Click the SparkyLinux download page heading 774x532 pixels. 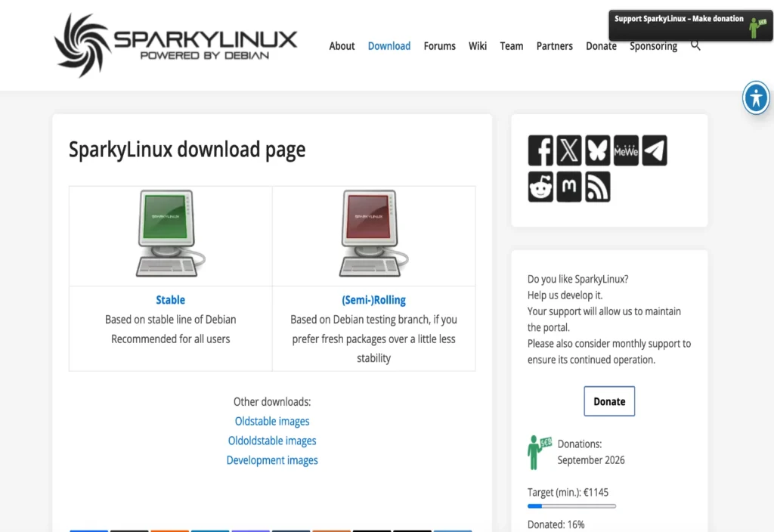pos(187,150)
